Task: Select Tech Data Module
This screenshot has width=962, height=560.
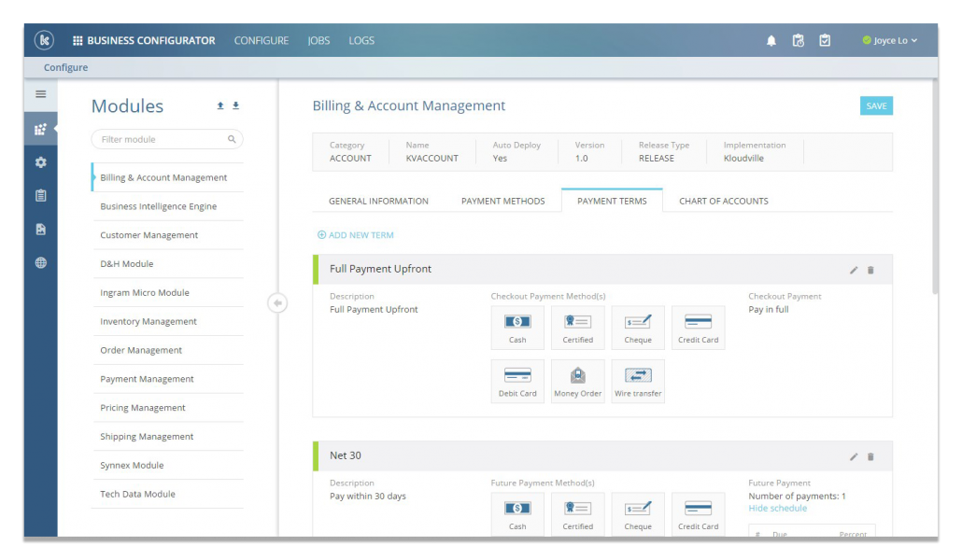Action: 167,495
